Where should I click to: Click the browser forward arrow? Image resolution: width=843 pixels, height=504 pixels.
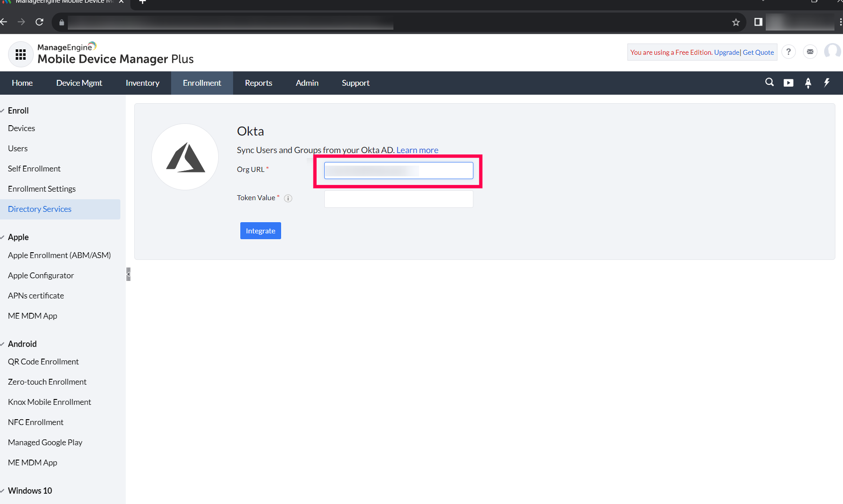21,22
